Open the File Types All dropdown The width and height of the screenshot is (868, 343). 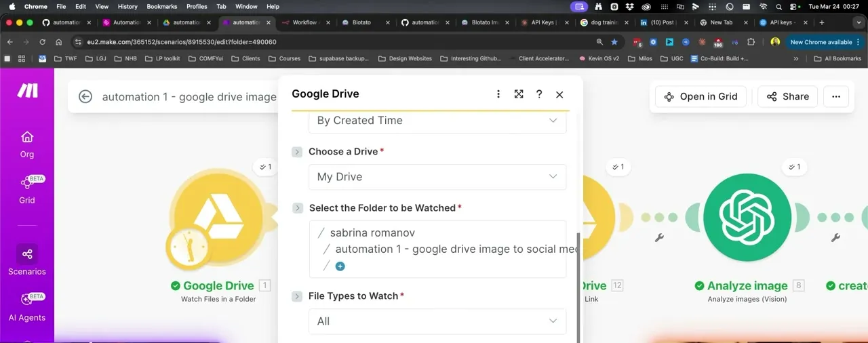[x=437, y=321]
